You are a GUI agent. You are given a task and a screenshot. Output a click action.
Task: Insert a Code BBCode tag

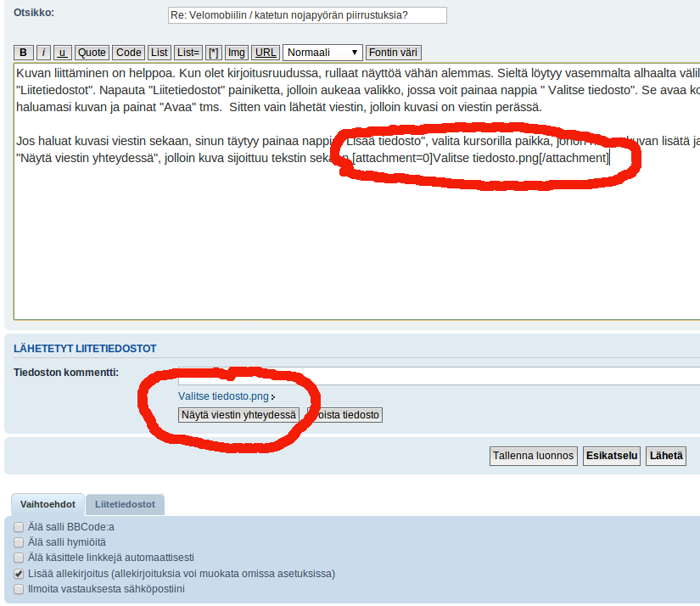coord(128,53)
